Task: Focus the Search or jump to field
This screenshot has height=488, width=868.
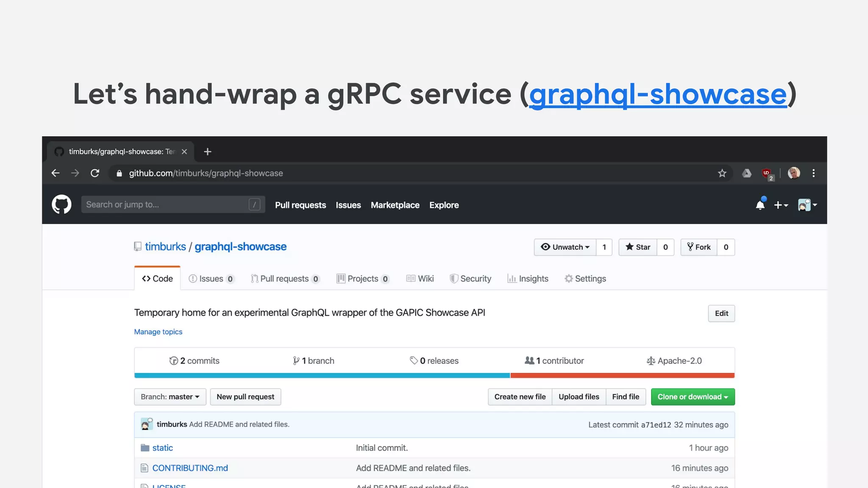Action: tap(173, 205)
